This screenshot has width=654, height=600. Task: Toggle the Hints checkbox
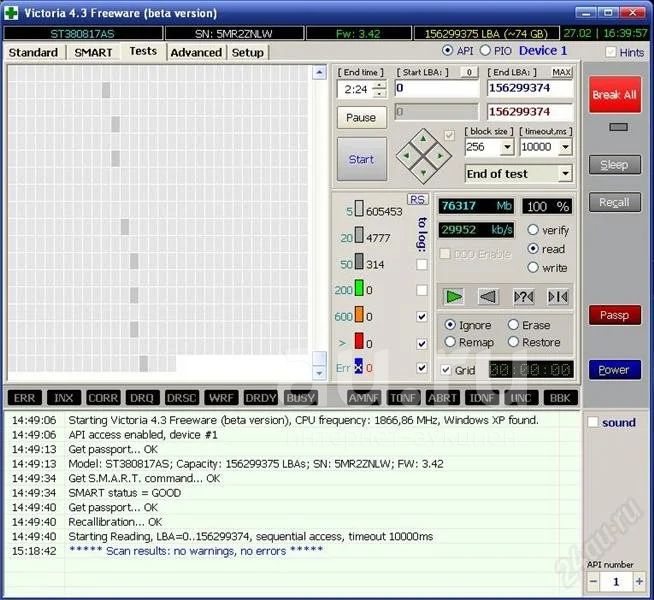click(611, 52)
